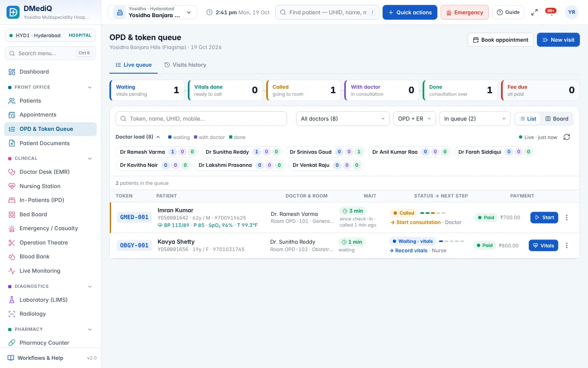The height and width of the screenshot is (368, 588).
Task: Open the In queue (2) status dropdown
Action: coord(475,119)
